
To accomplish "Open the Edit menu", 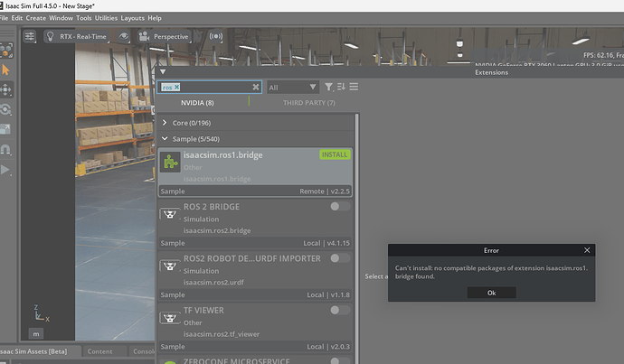I will [x=16, y=18].
